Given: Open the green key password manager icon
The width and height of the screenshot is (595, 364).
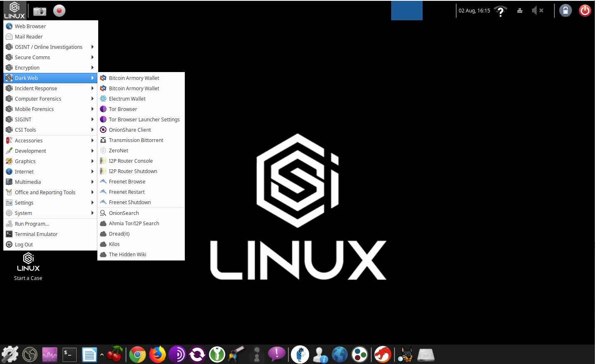Looking at the screenshot, I should 217,354.
